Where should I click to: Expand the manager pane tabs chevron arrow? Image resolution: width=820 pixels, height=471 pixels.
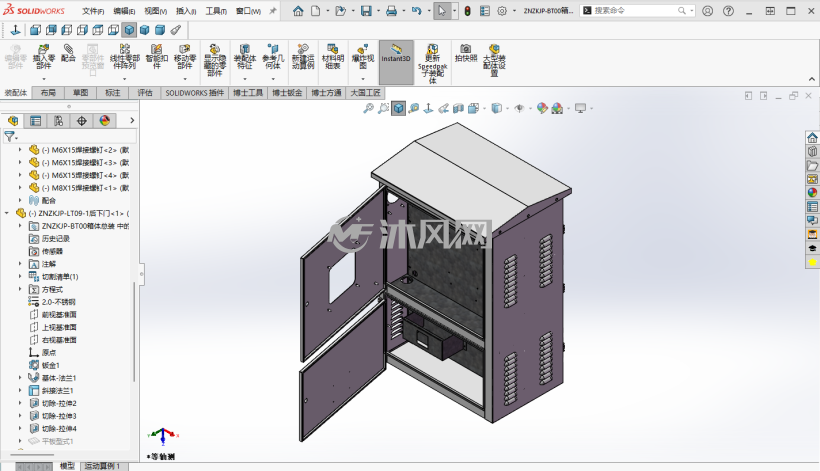tap(132, 121)
